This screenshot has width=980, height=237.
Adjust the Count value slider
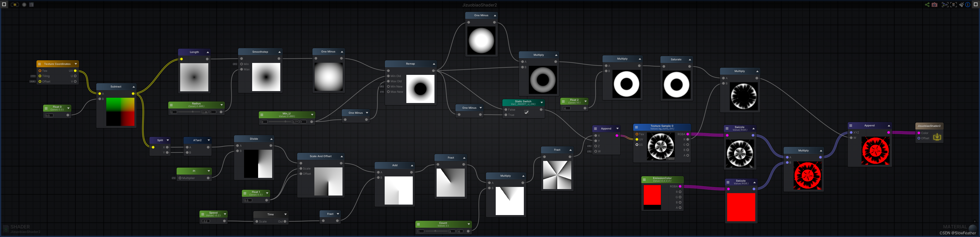[x=436, y=231]
